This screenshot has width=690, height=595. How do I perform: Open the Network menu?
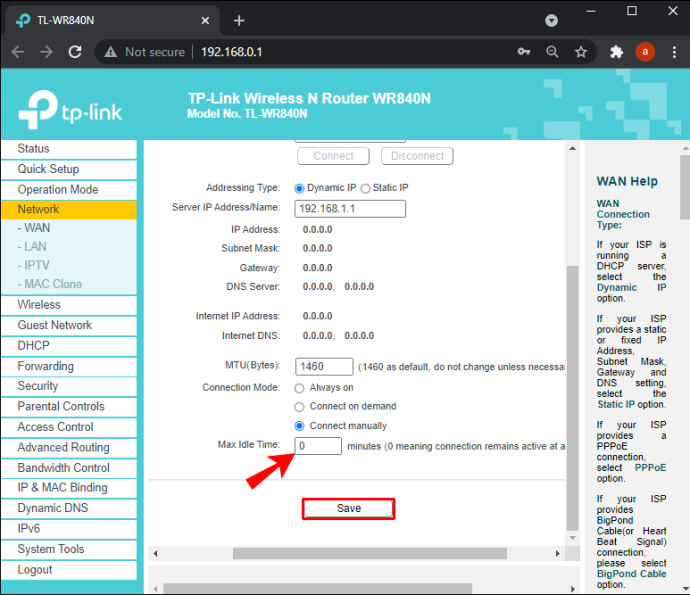pyautogui.click(x=69, y=209)
